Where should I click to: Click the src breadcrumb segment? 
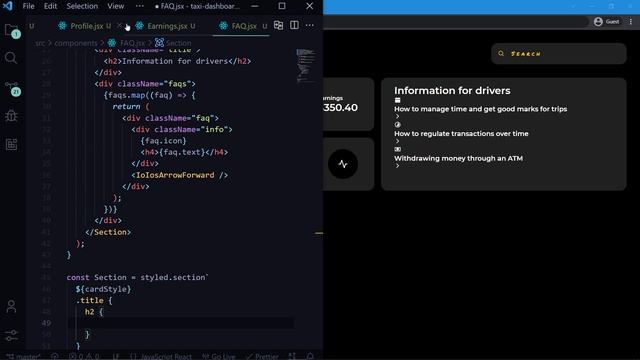40,43
